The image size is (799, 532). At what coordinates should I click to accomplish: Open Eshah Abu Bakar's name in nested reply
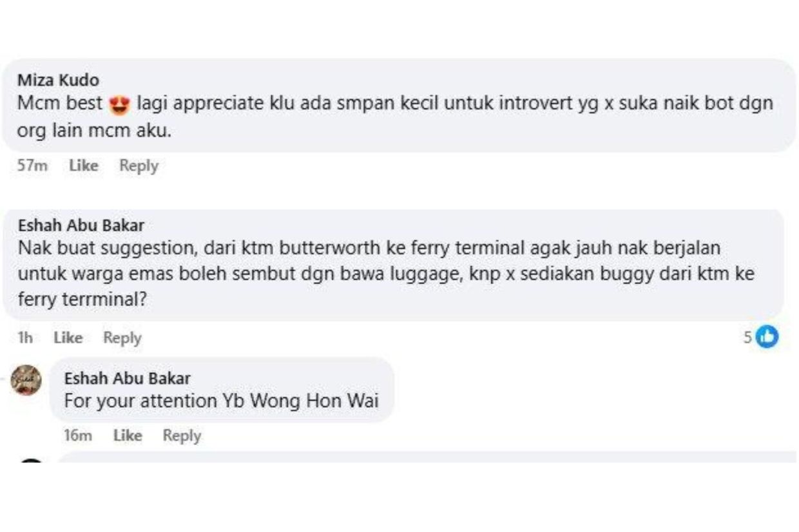pos(127,378)
